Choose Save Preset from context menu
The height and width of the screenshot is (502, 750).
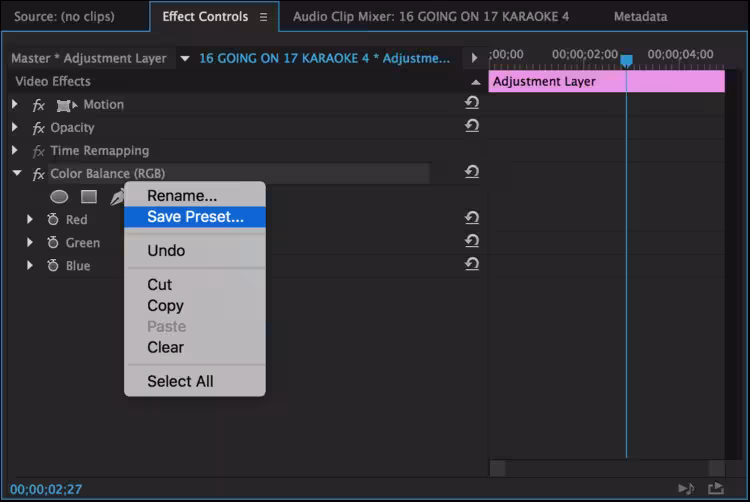pyautogui.click(x=195, y=217)
